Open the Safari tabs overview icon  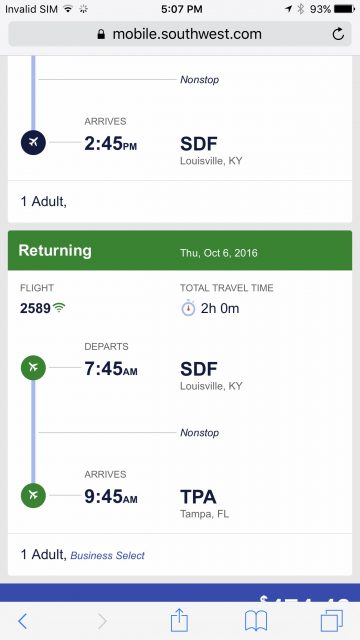pyautogui.click(x=332, y=621)
